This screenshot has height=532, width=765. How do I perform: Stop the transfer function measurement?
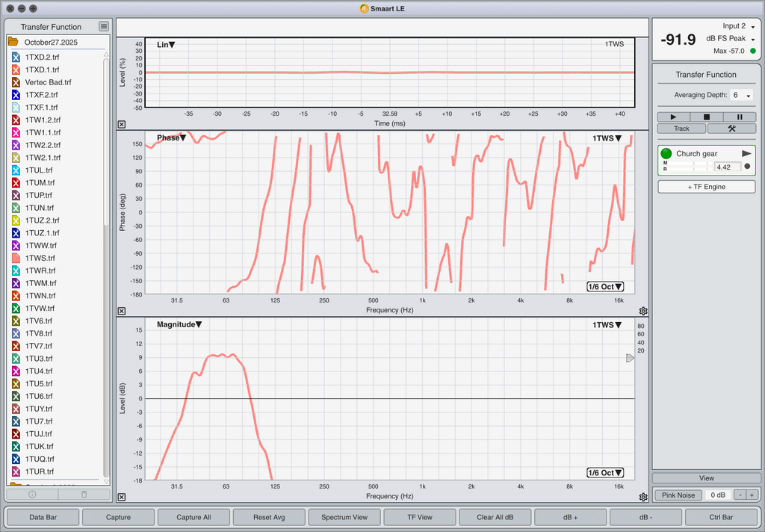(x=707, y=117)
